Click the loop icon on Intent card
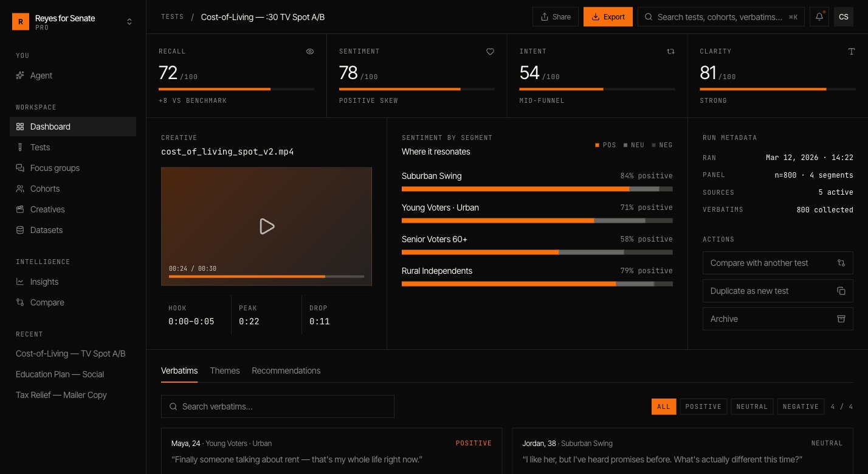 (671, 52)
